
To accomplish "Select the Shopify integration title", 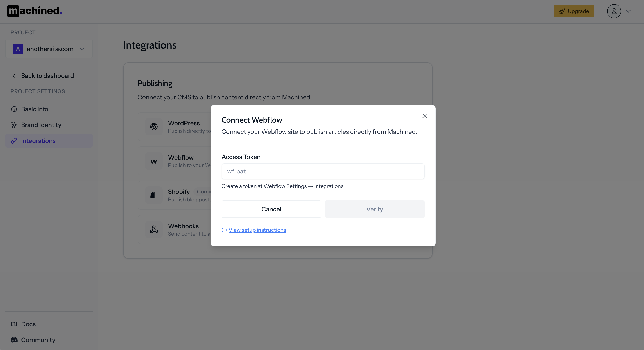I will point(179,191).
